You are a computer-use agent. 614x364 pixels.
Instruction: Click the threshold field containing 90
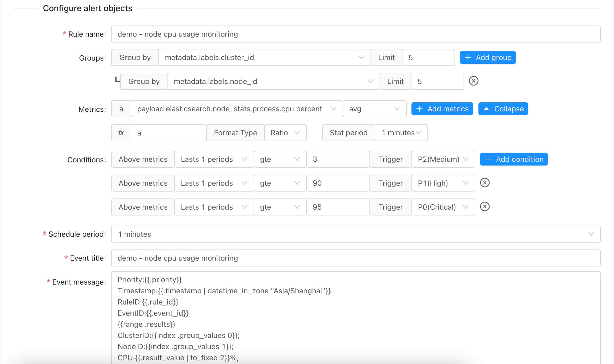pos(338,183)
